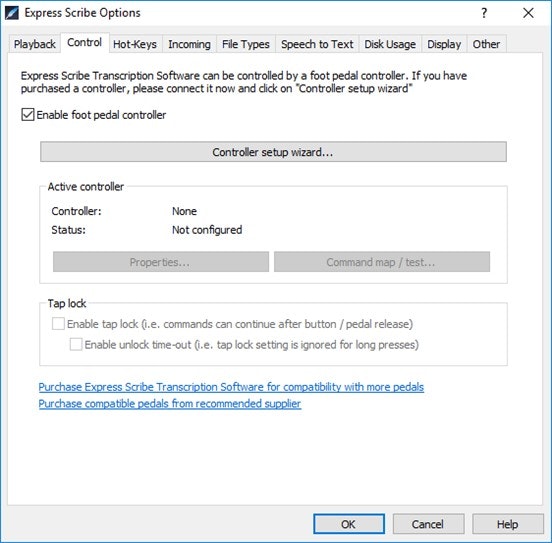
Task: Select the Display tab
Action: (444, 44)
